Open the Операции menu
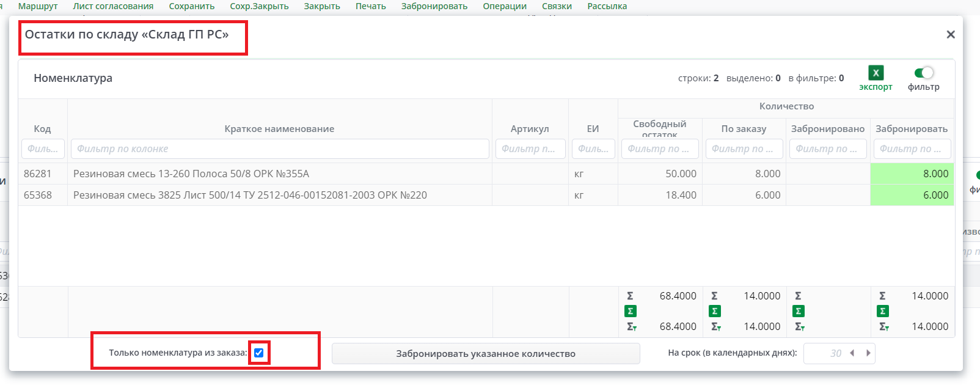This screenshot has height=385, width=980. [504, 6]
